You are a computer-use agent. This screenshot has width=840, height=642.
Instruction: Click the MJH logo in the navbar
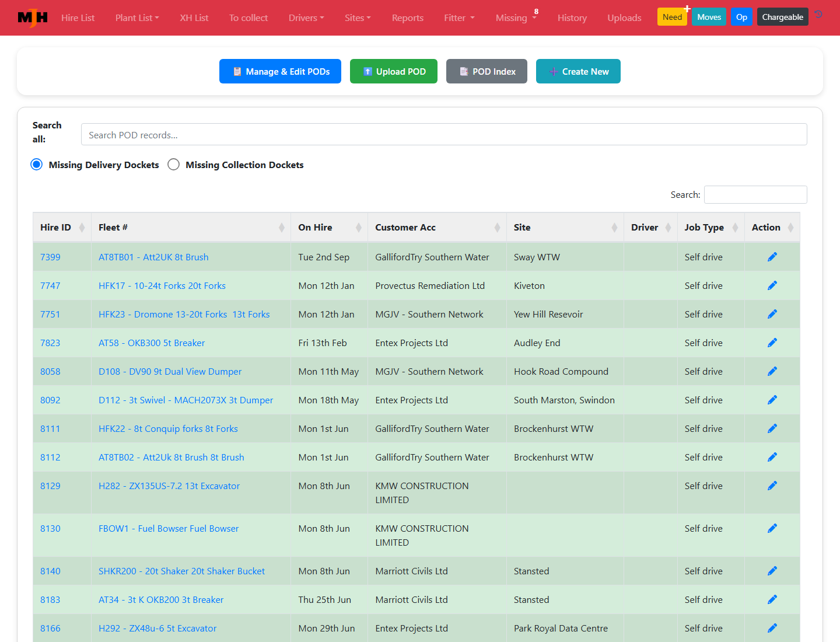(33, 18)
